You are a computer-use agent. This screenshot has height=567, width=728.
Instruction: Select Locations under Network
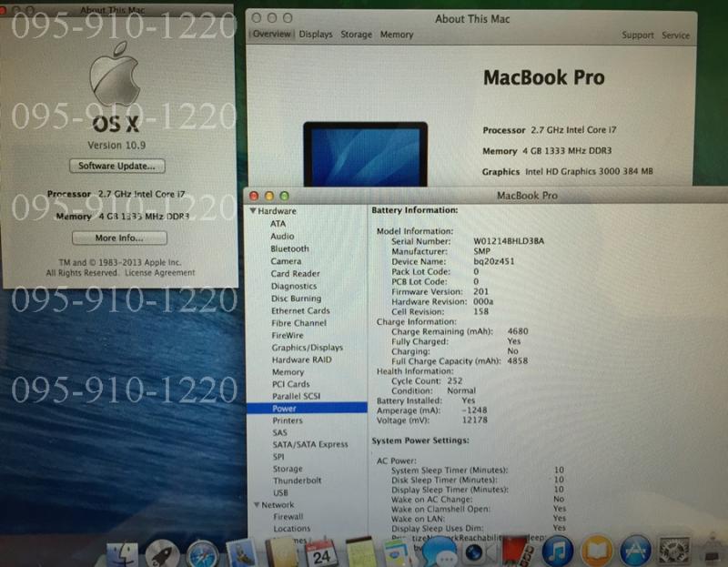292,529
